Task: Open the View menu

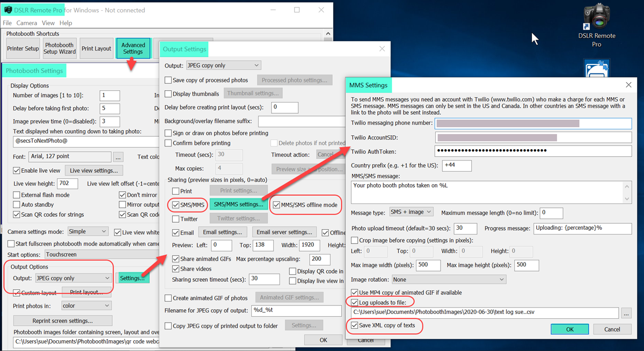Action: [x=48, y=23]
